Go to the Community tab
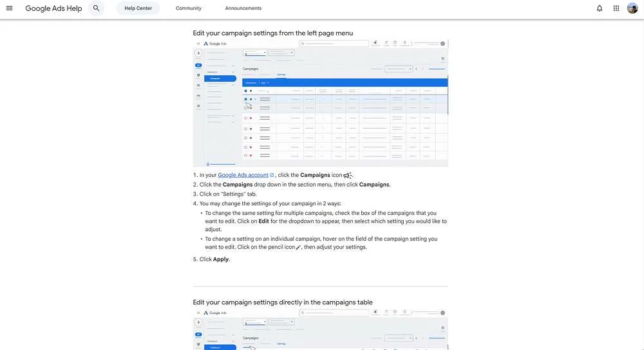This screenshot has width=644, height=350. (189, 8)
